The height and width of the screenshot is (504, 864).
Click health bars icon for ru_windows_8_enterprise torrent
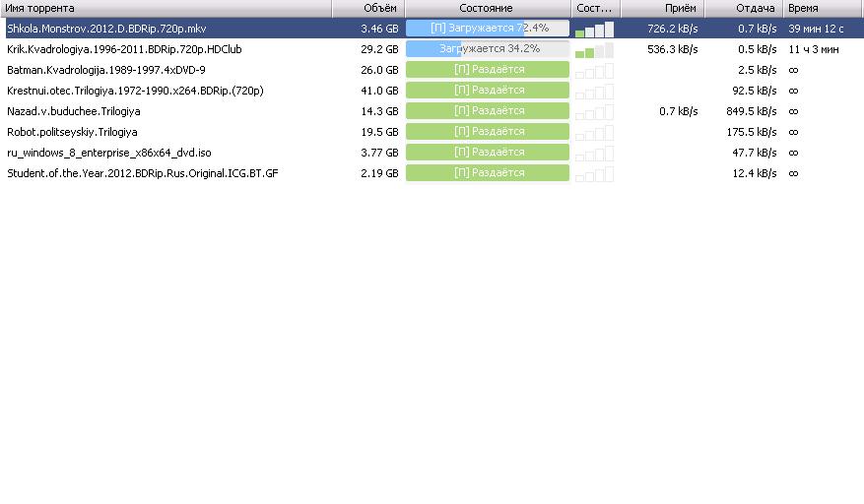click(x=594, y=154)
